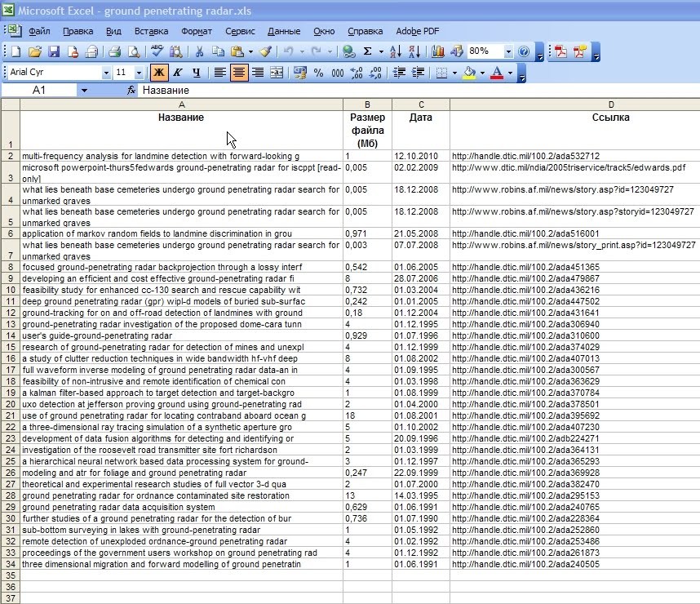Image resolution: width=700 pixels, height=604 pixels.
Task: Click the Save floppy disk icon
Action: [x=54, y=51]
